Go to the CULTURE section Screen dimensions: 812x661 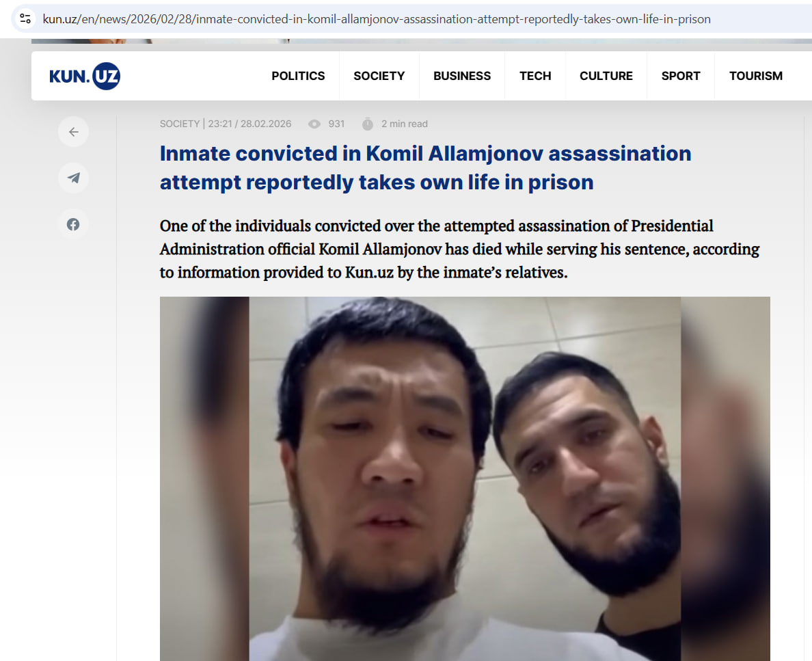tap(606, 76)
